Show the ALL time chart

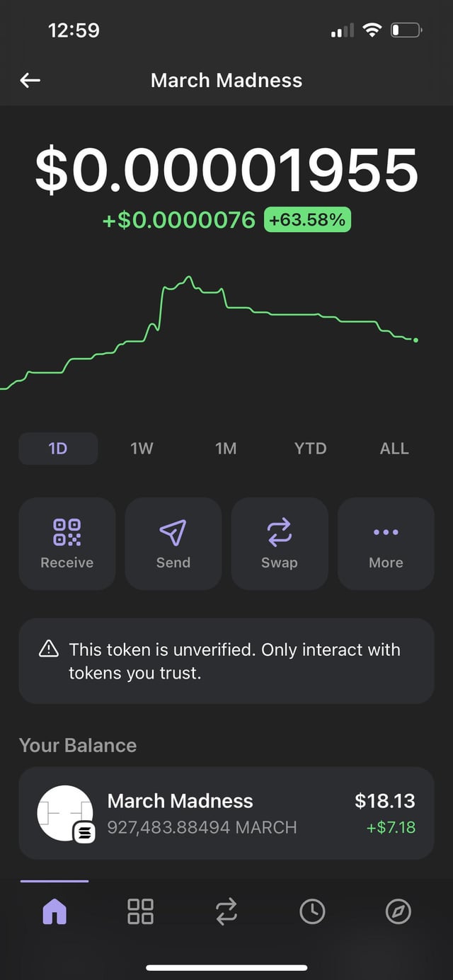394,449
